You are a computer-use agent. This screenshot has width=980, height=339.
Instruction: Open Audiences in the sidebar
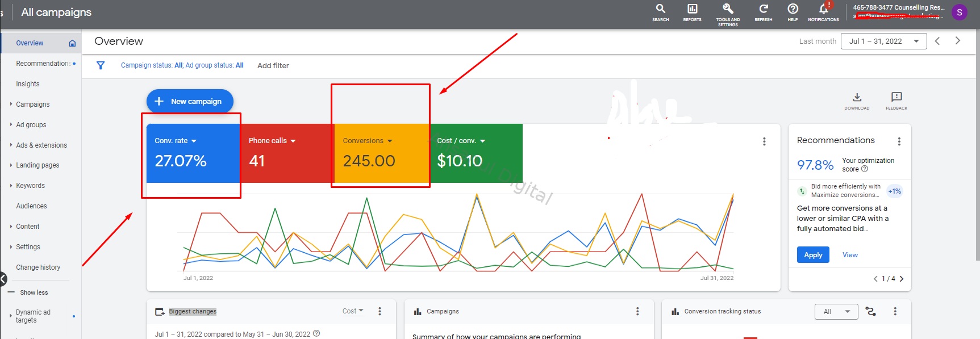[31, 206]
